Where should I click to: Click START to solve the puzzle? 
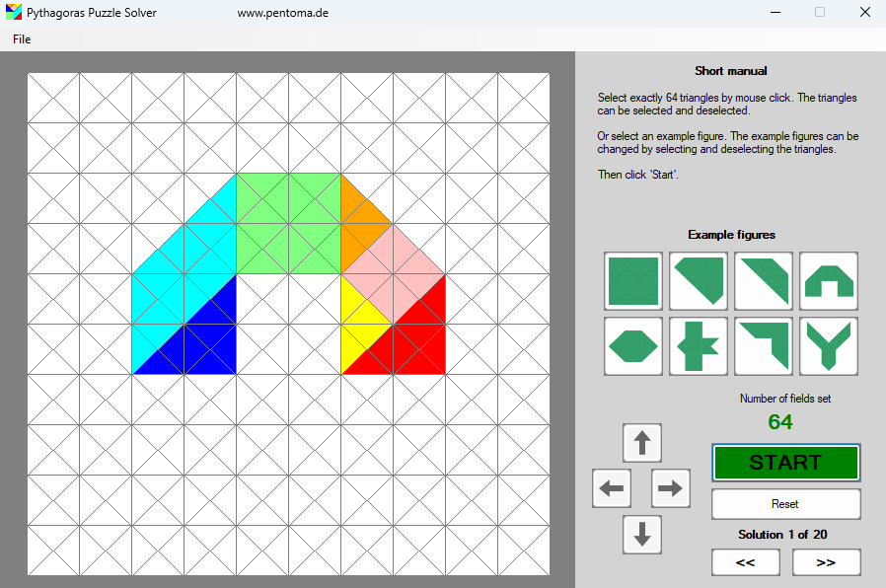[785, 462]
